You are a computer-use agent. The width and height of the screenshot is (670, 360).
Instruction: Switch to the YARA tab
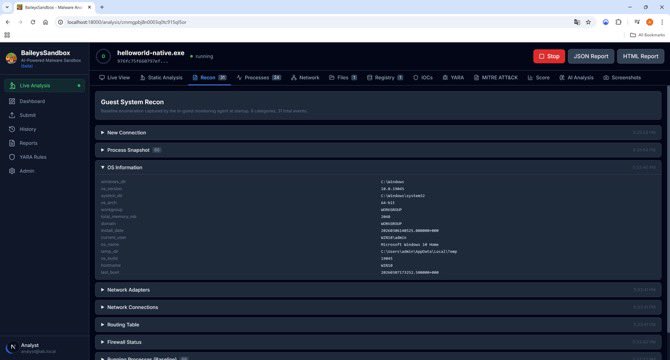[x=453, y=78]
